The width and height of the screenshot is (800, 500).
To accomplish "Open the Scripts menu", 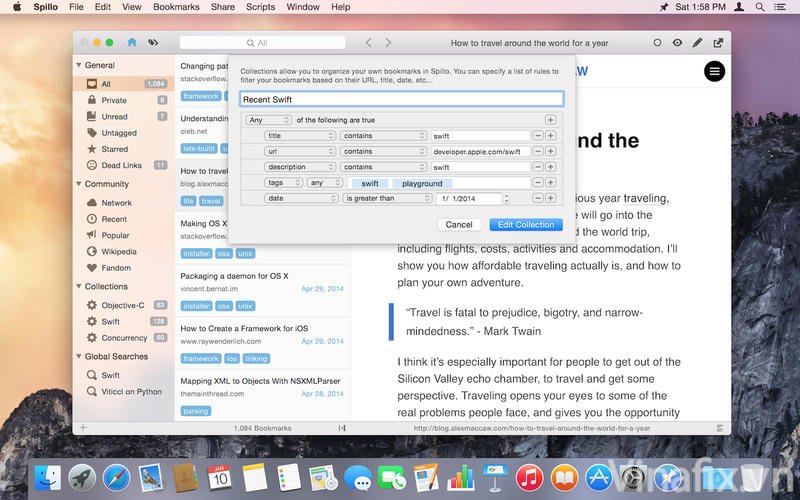I will tap(260, 7).
